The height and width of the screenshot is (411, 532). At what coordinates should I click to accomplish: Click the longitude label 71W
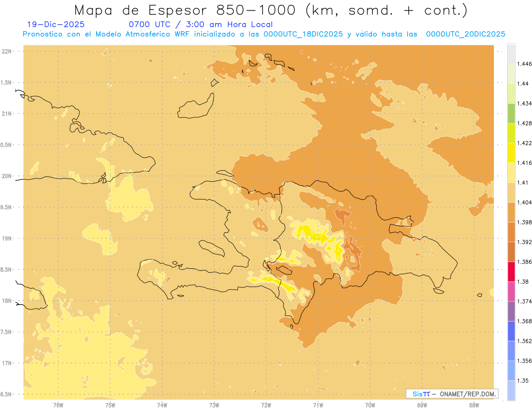click(x=318, y=405)
